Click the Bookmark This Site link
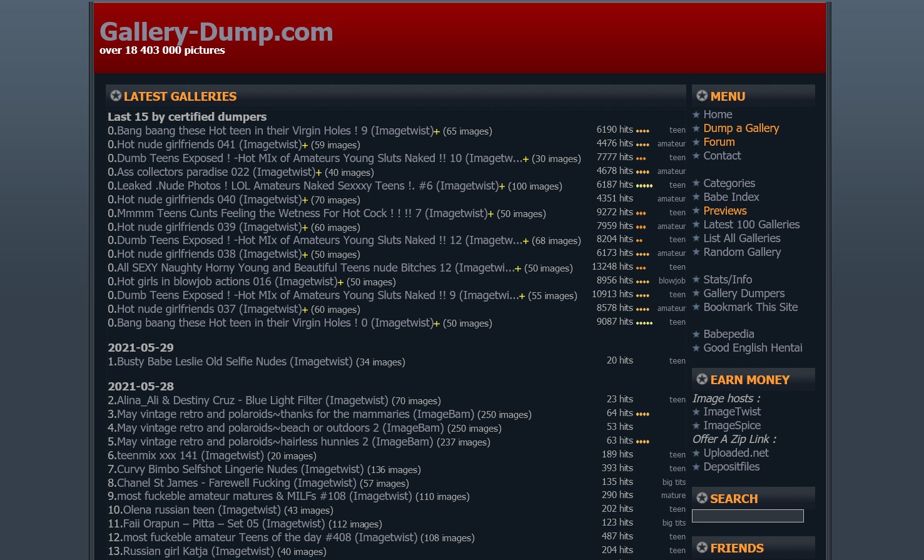 [x=750, y=307]
